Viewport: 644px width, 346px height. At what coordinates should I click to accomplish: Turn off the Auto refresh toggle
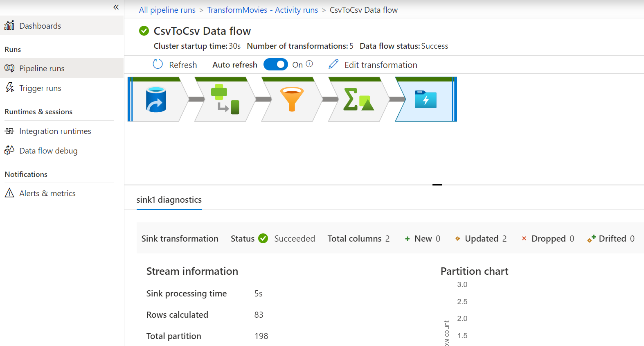point(275,64)
